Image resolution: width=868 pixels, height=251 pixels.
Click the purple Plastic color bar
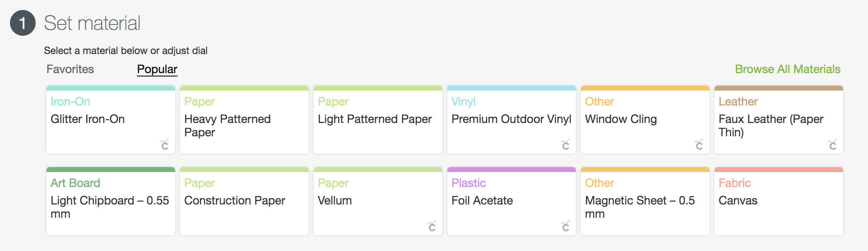(511, 170)
